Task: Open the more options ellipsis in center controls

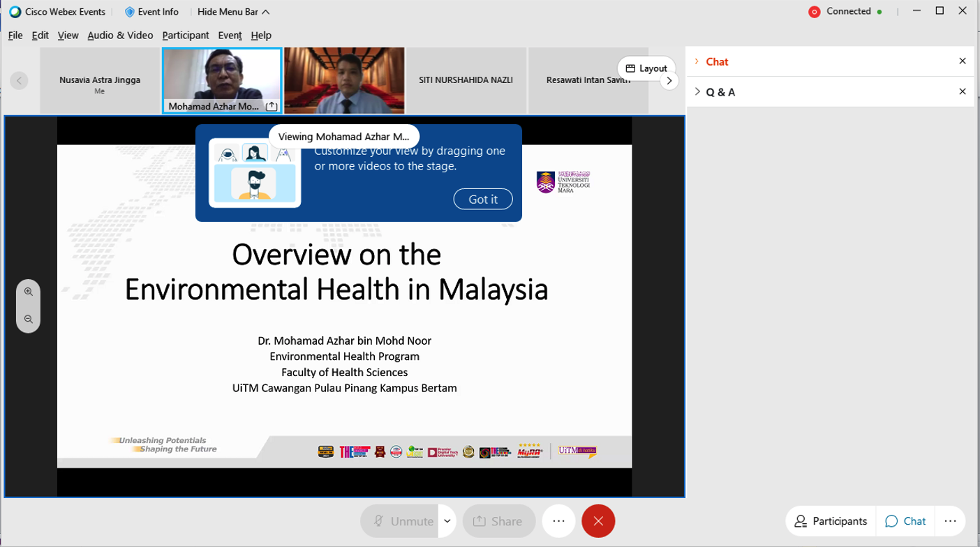Action: [x=558, y=521]
